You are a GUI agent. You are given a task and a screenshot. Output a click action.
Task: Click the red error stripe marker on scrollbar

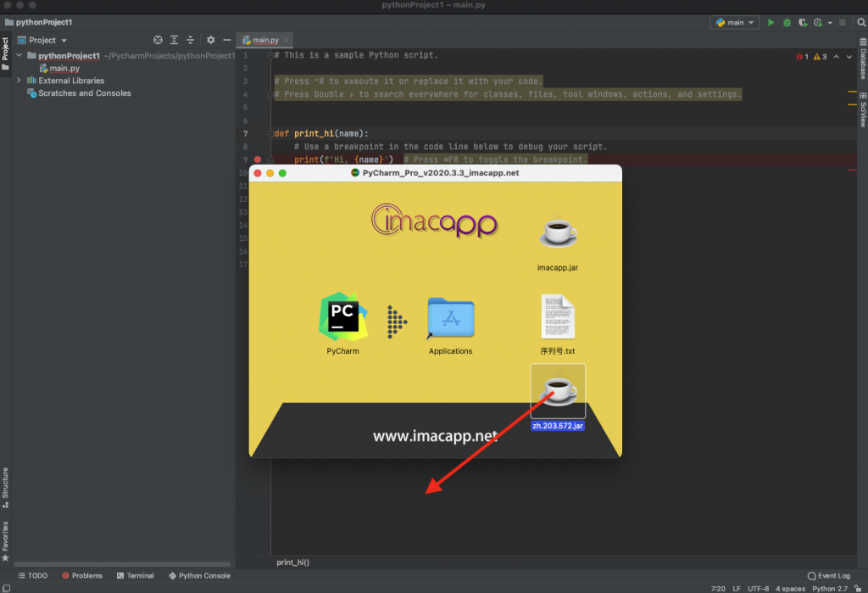[853, 171]
